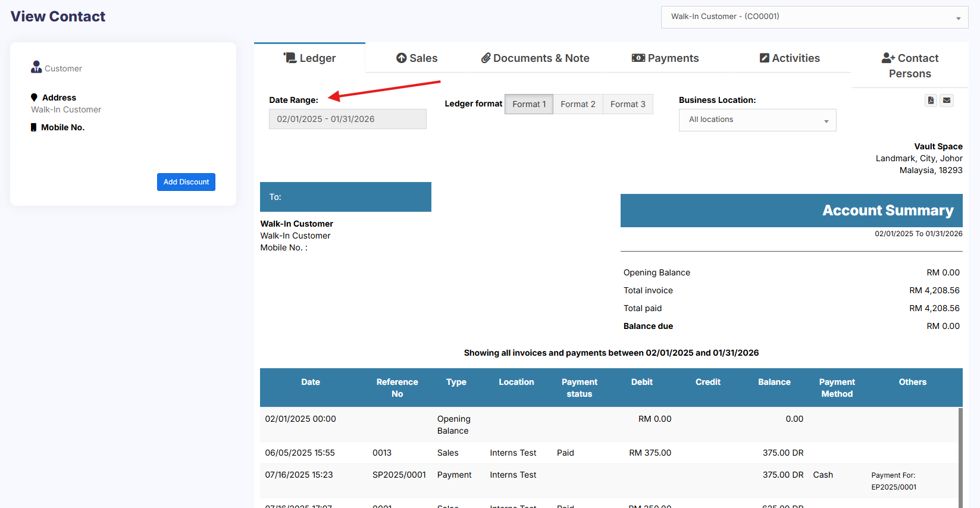Viewport: 980px width, 508px height.
Task: Click the customer person icon
Action: click(36, 67)
